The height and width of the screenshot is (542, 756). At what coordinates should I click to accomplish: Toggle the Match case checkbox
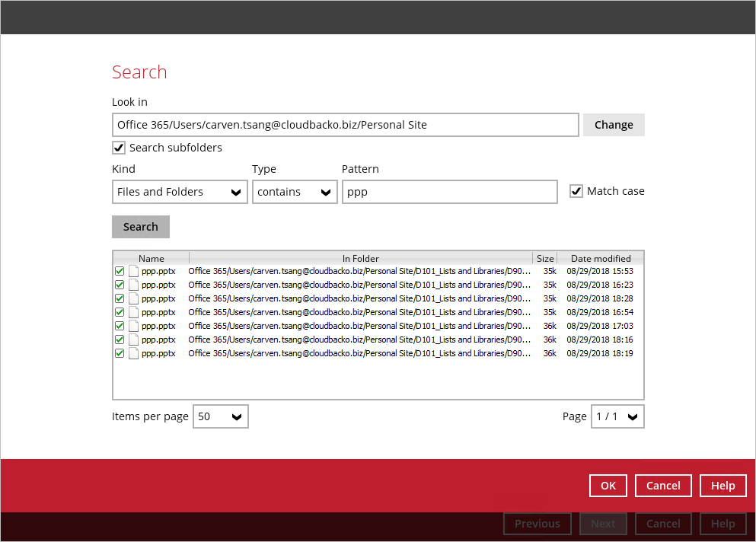[x=576, y=192]
